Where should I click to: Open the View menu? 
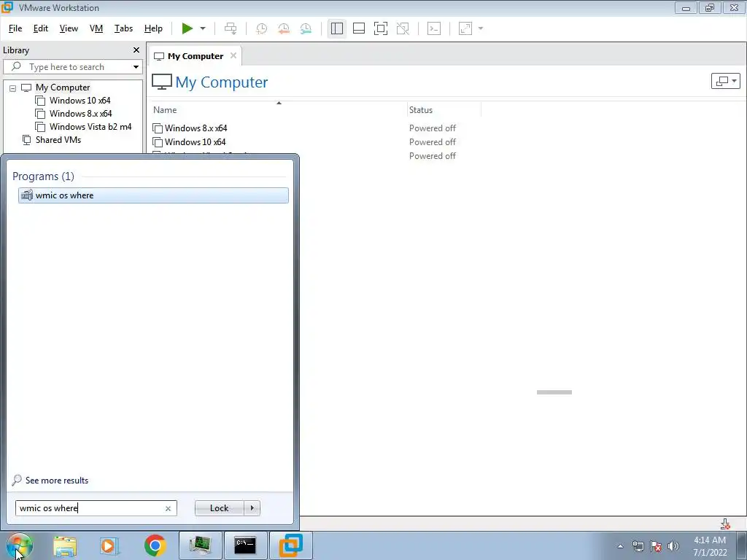69,28
